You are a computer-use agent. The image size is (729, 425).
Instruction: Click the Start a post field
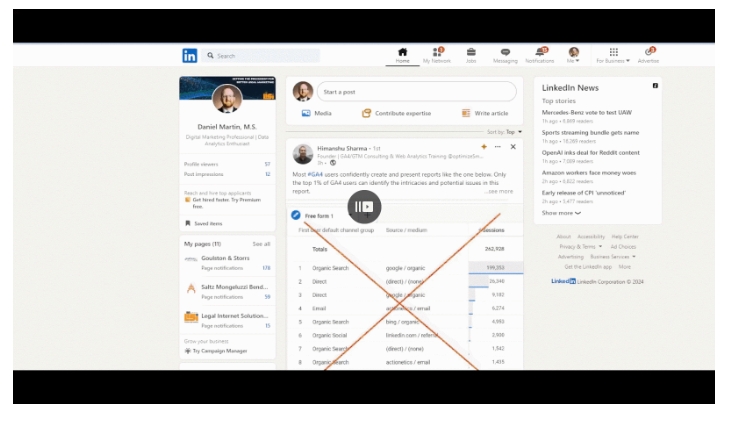[417, 92]
